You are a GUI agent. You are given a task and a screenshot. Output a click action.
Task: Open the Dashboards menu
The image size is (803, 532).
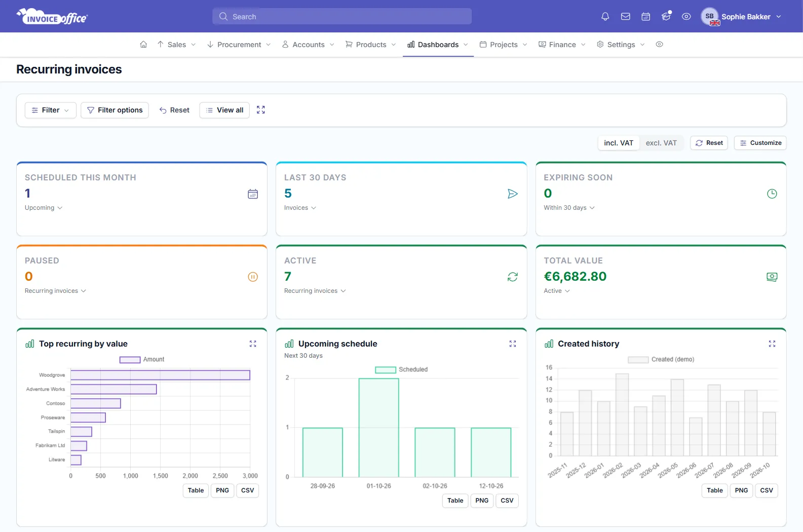click(438, 45)
